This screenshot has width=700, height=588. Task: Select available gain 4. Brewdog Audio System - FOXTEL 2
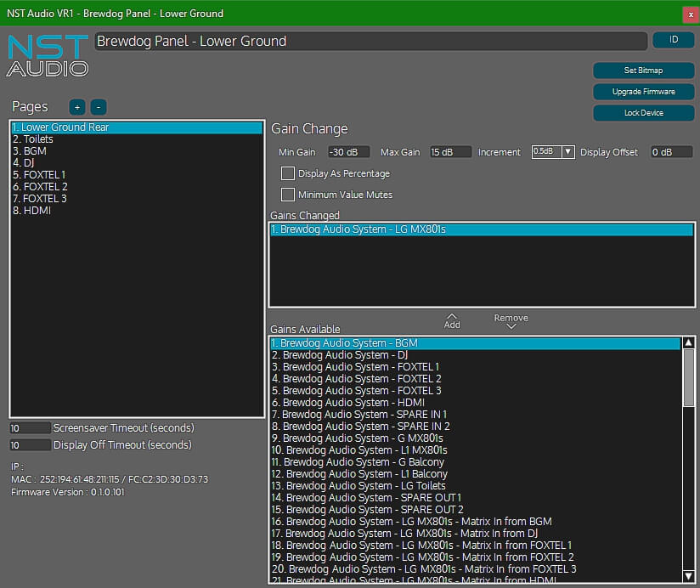pyautogui.click(x=476, y=379)
